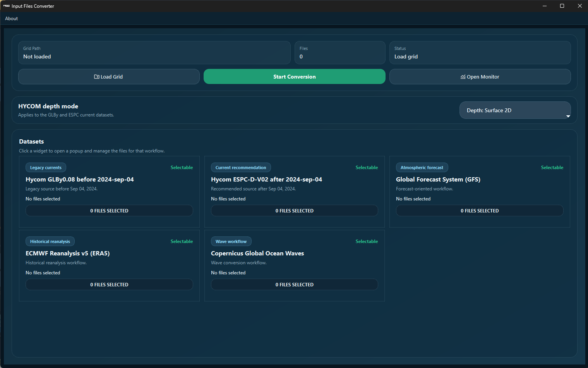Click 'Forecast-oriented workflow.' description
Screen dimensions: 588x368
click(424, 189)
